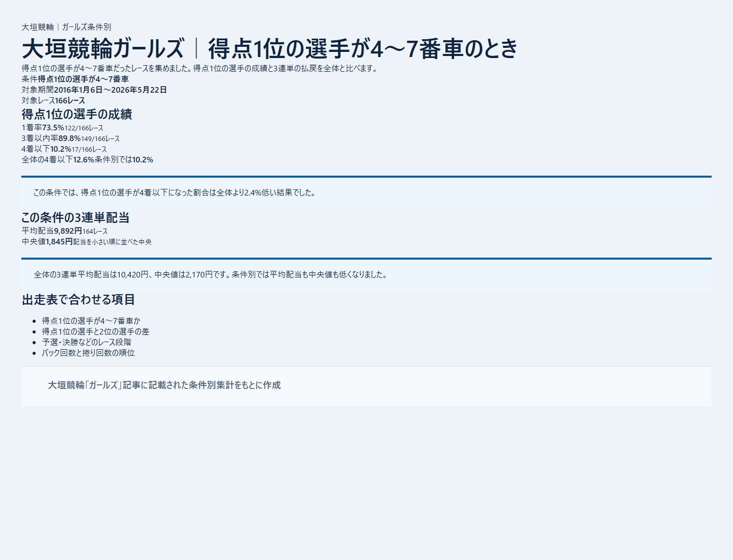Click the この条件の3連単配当 heading
The height and width of the screenshot is (560, 733).
75,217
